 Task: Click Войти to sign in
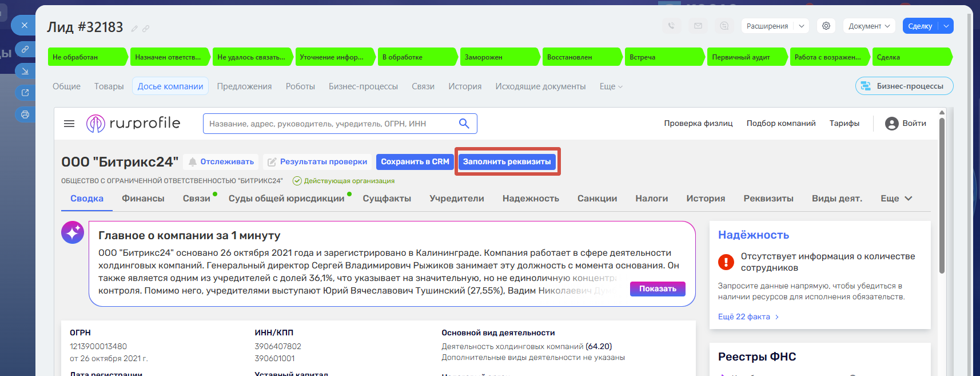[906, 123]
